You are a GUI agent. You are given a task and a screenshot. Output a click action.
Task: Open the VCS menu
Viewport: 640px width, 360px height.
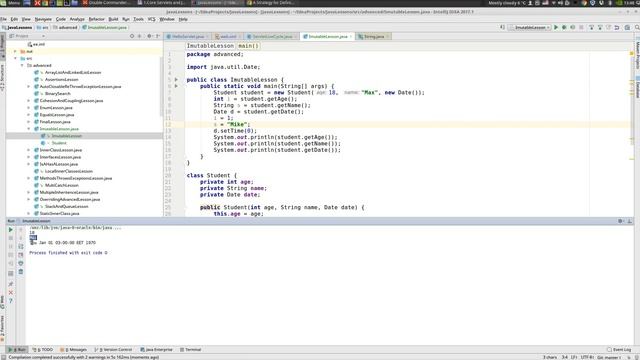click(151, 19)
